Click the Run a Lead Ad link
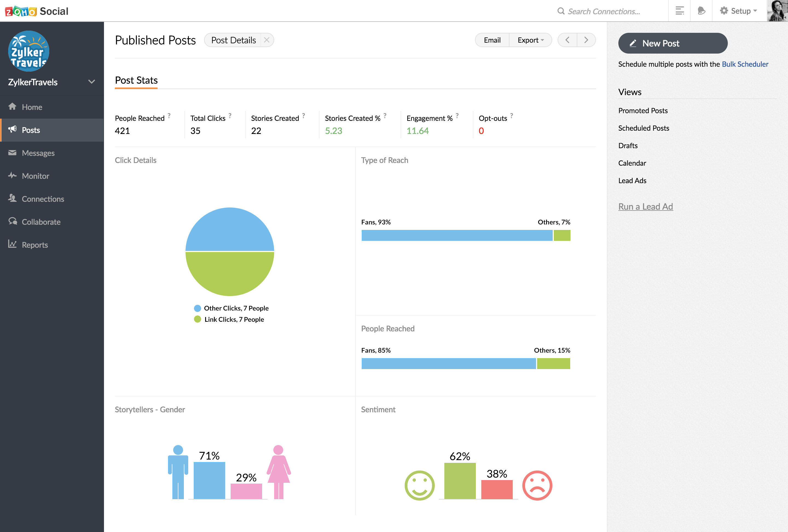Viewport: 788px width, 532px height. 645,206
